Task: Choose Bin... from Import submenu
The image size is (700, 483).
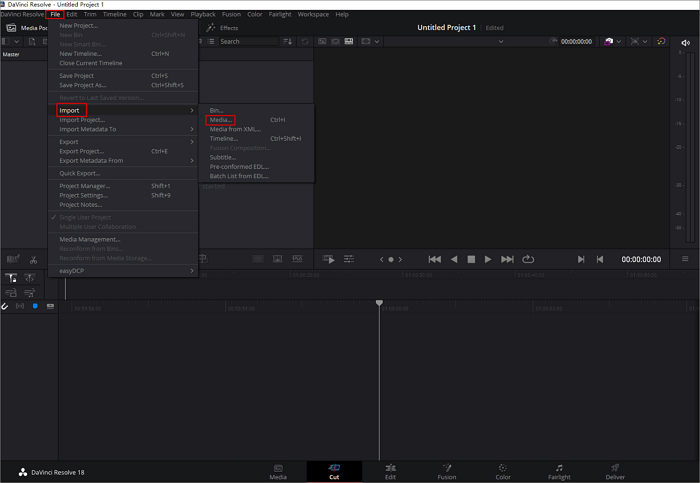Action: pos(217,110)
